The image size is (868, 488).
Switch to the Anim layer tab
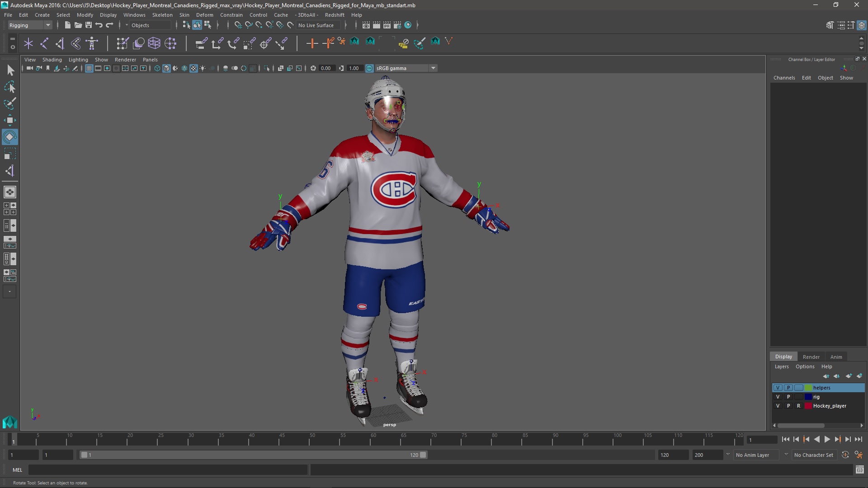click(836, 357)
